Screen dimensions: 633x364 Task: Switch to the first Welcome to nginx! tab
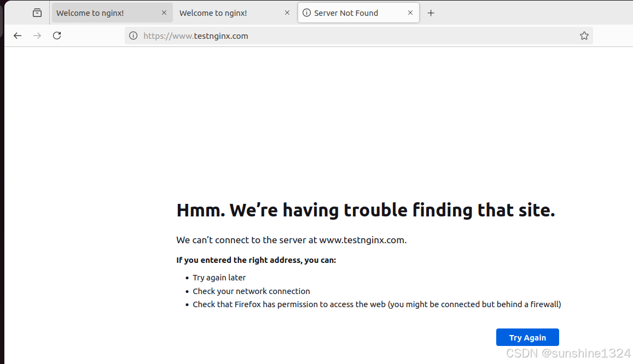click(112, 13)
